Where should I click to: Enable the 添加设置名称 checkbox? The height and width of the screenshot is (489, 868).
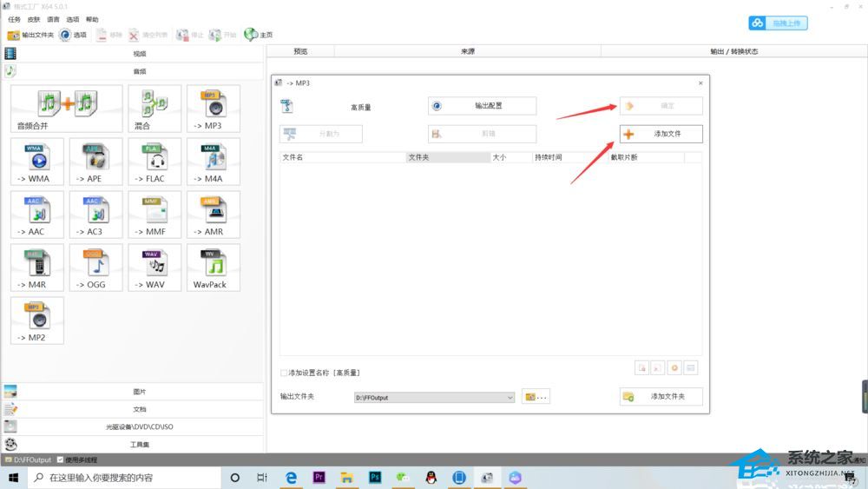[x=284, y=373]
